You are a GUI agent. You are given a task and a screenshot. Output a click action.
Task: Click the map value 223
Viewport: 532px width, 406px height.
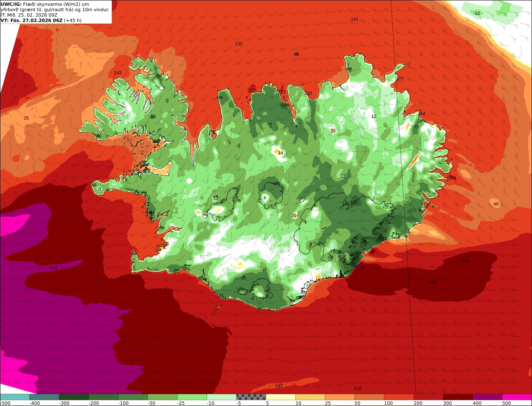click(282, 92)
